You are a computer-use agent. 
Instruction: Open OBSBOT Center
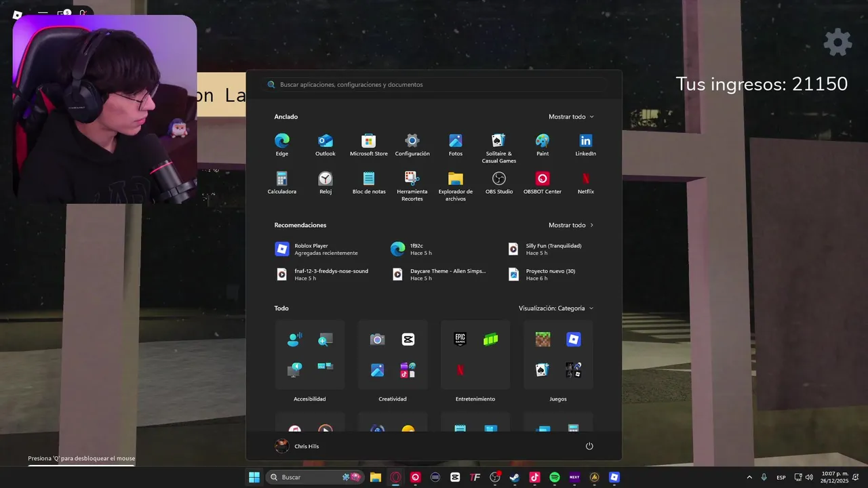542,182
